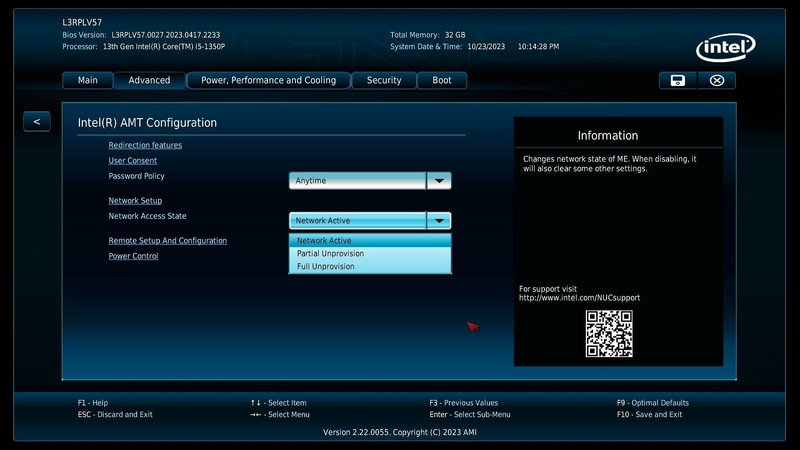Switch to the Advanced tab
The image size is (800, 450).
click(x=149, y=80)
